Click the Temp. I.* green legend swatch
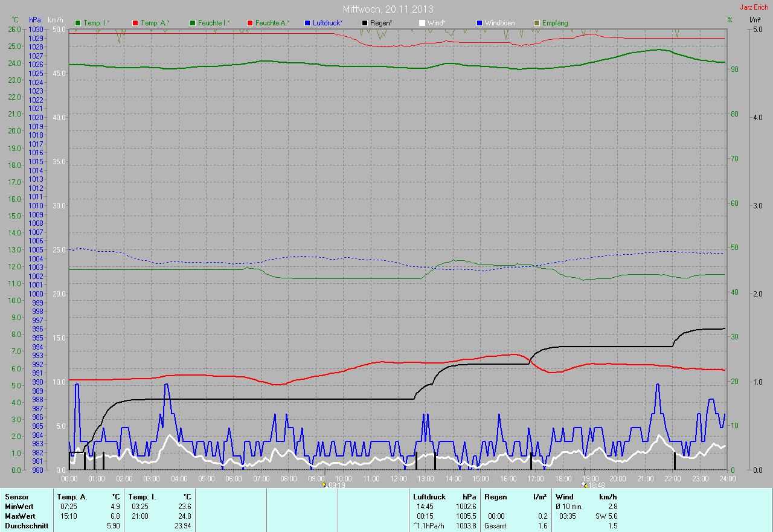Screen dimensions: 773x532 click(78, 23)
